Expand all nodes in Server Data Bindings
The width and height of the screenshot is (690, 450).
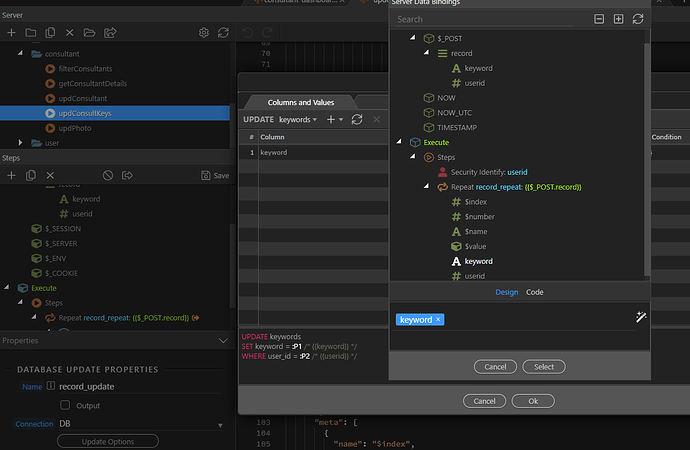pyautogui.click(x=618, y=19)
